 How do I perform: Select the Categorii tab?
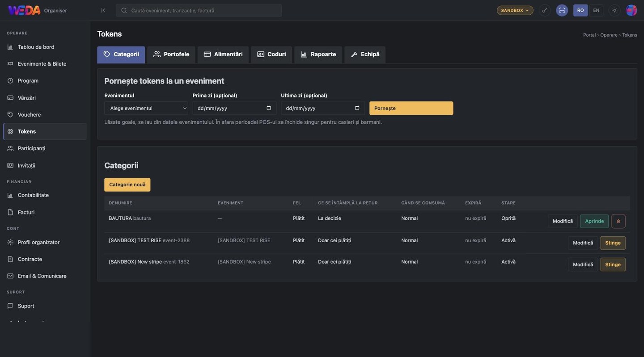[x=121, y=55]
